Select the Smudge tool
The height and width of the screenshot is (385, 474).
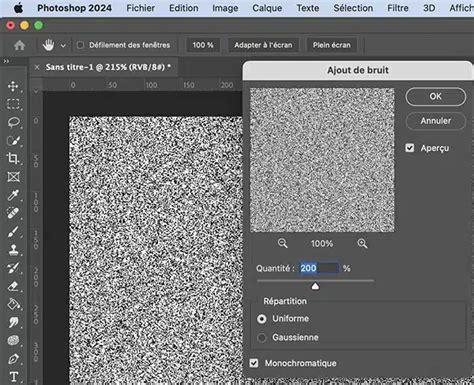click(13, 322)
